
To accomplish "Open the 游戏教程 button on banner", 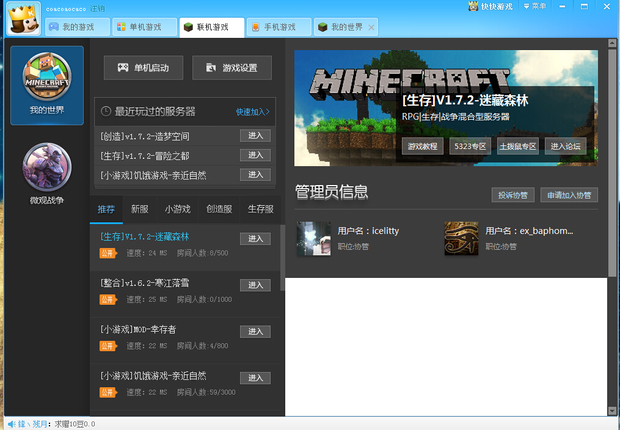I will 423,146.
